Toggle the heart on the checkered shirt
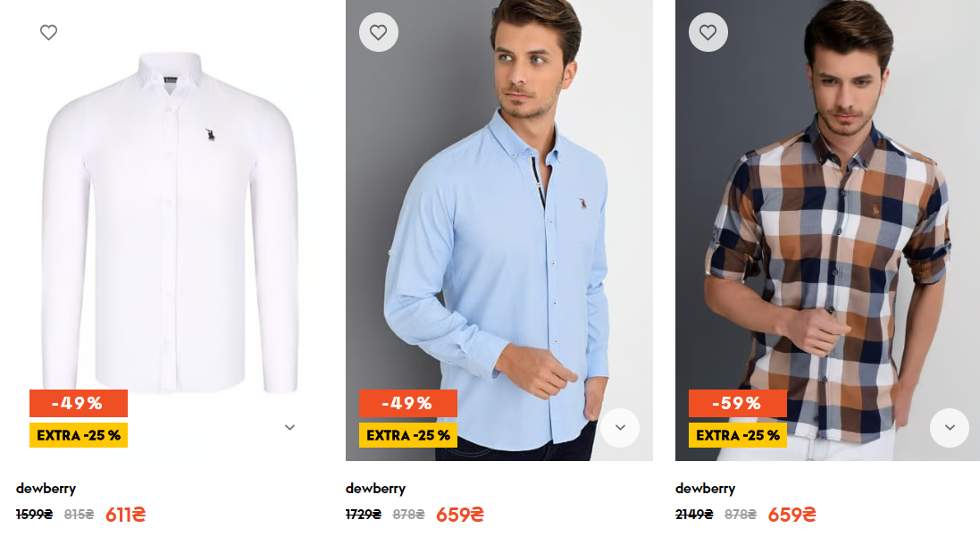980x545 pixels. 708,33
